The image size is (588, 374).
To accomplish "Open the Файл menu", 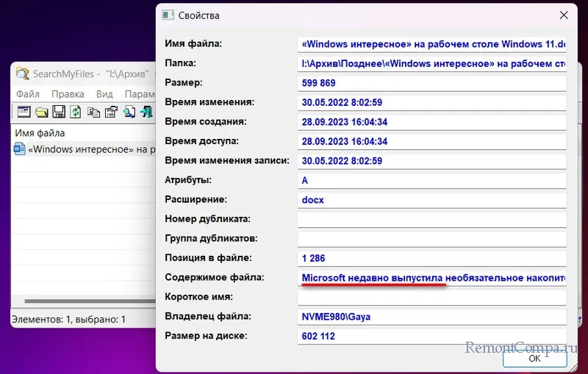I will click(x=28, y=94).
